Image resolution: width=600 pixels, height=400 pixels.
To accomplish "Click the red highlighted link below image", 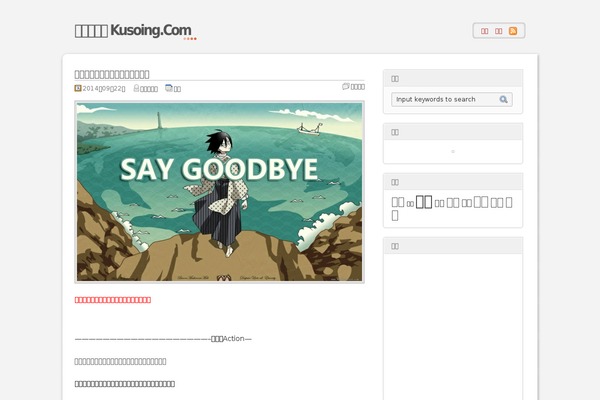I will (x=112, y=300).
